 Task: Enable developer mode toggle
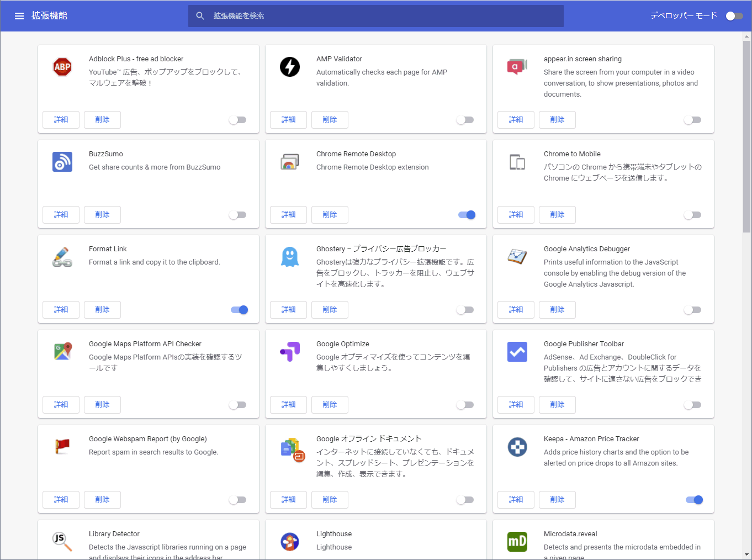tap(734, 16)
